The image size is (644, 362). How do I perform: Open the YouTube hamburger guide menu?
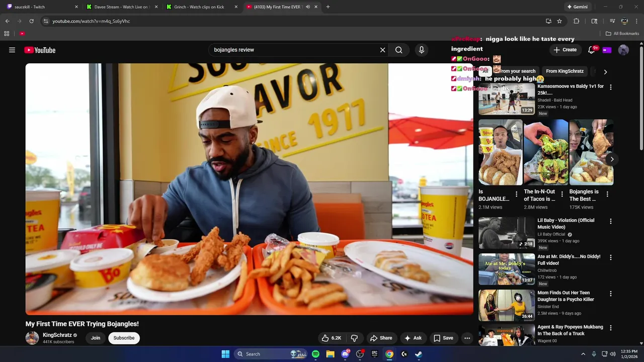point(12,50)
